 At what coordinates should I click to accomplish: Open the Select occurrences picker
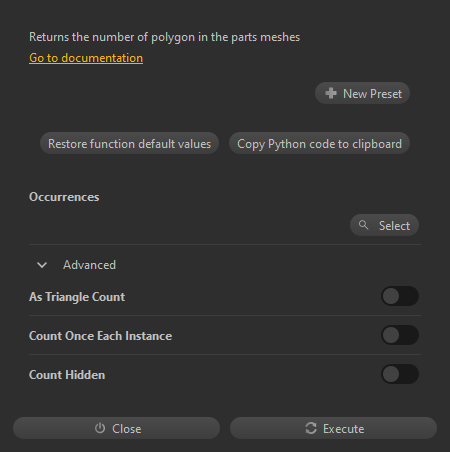(384, 225)
